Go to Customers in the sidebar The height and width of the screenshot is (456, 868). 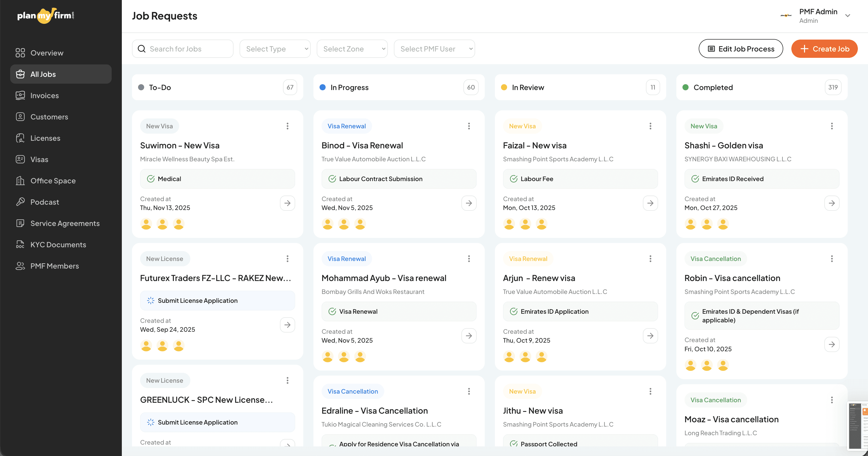click(49, 117)
